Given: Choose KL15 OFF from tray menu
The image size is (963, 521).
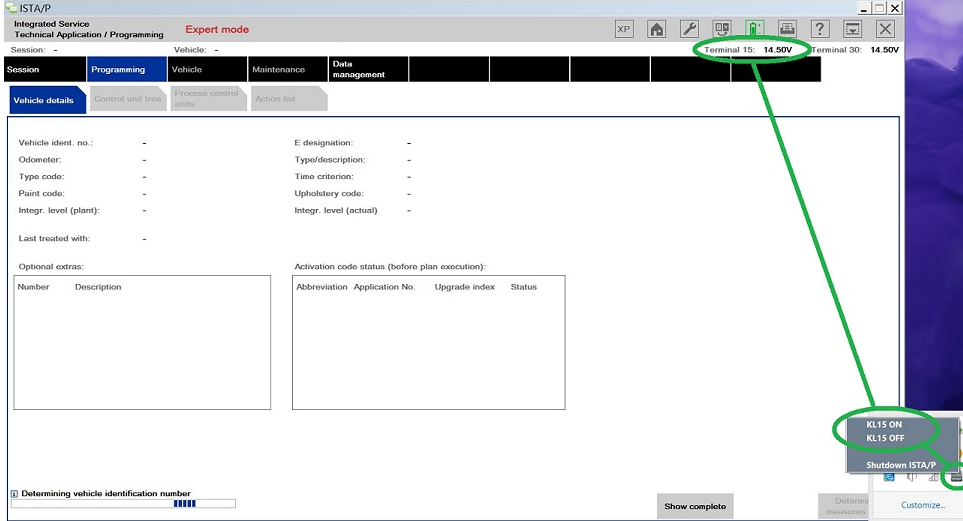Looking at the screenshot, I should tap(886, 438).
